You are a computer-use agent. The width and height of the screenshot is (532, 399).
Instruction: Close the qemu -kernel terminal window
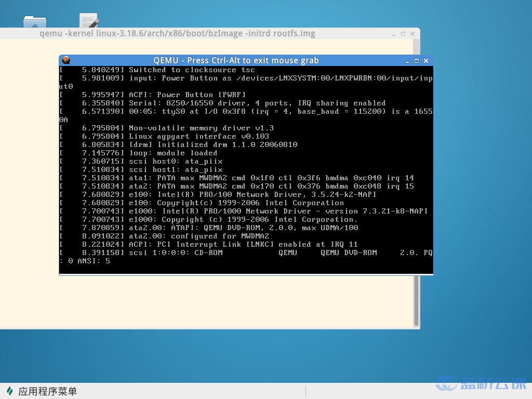click(x=413, y=34)
